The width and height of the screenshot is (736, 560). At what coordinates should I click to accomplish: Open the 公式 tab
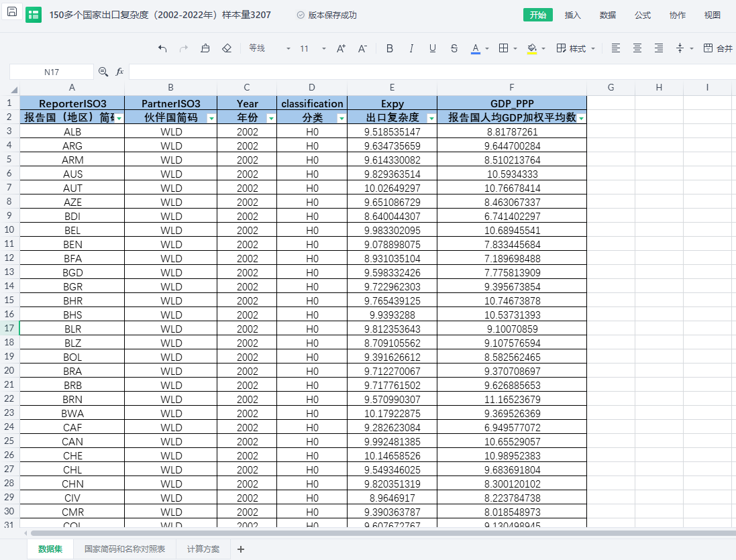pyautogui.click(x=643, y=15)
